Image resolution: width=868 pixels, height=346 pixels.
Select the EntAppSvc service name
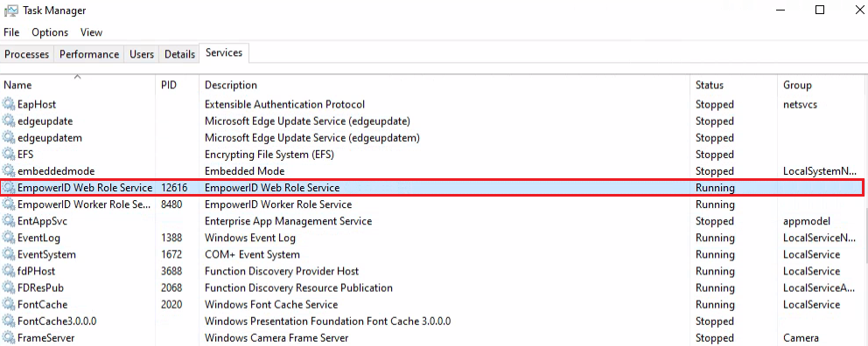[42, 221]
